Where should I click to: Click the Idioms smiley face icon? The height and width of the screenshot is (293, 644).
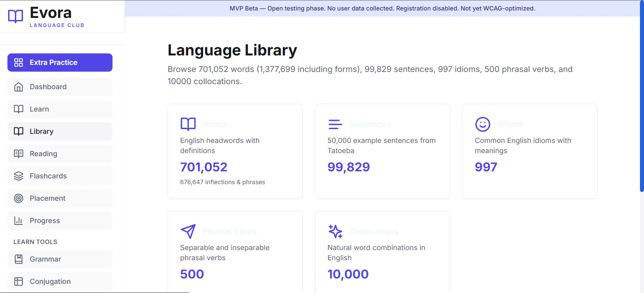483,124
